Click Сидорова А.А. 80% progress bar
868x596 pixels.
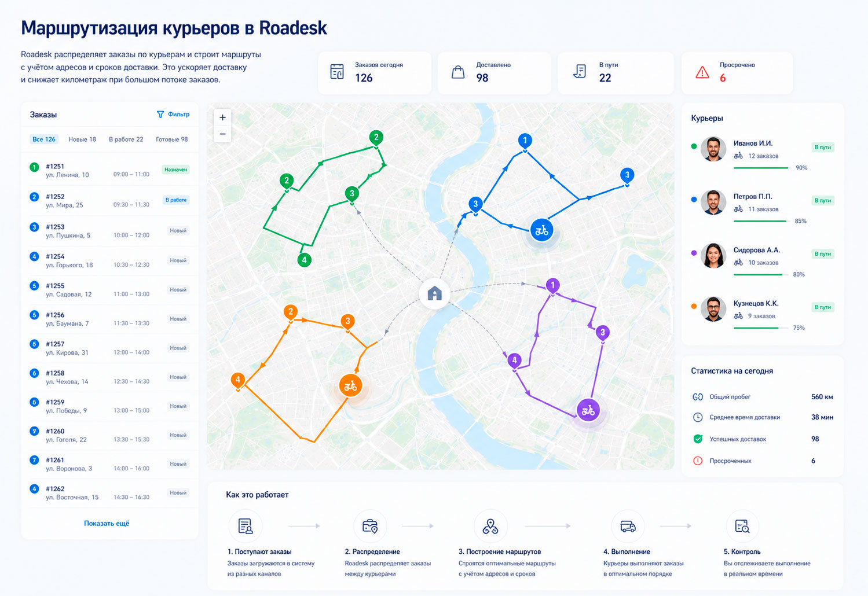tap(761, 274)
